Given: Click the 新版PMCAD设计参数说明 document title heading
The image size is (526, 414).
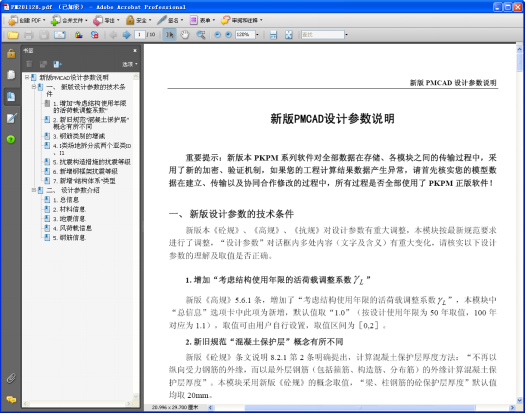Looking at the screenshot, I should click(332, 119).
